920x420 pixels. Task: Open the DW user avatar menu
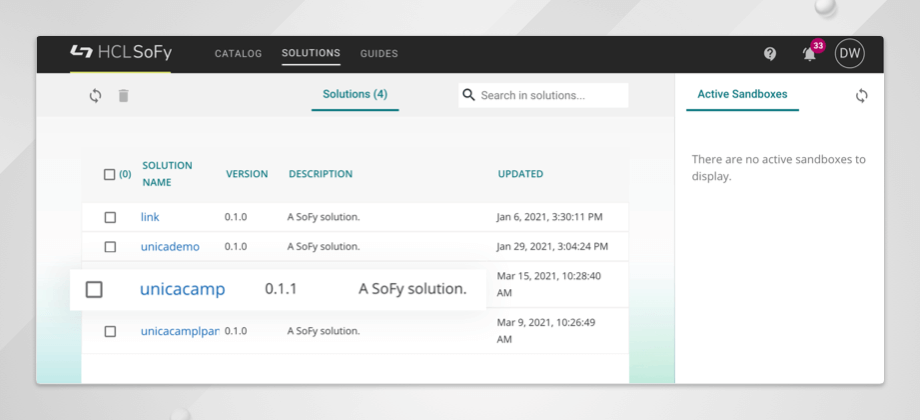tap(850, 54)
